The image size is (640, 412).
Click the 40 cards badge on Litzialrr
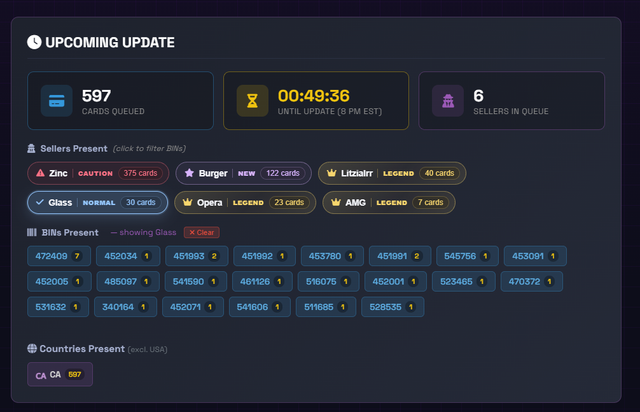pos(439,173)
